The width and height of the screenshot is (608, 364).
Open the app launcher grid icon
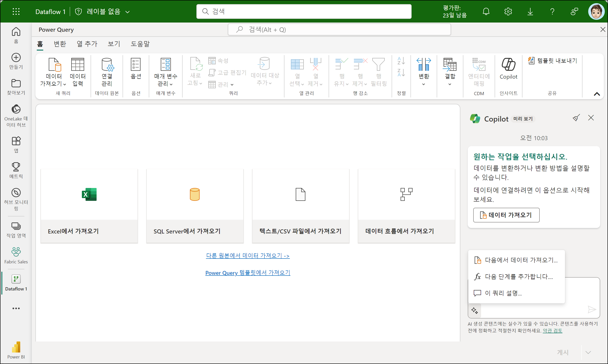[x=16, y=11]
